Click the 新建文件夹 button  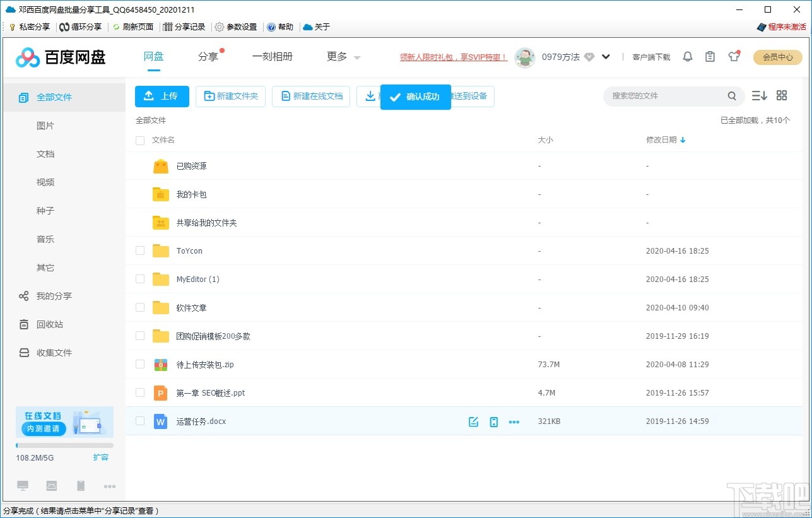coord(230,96)
